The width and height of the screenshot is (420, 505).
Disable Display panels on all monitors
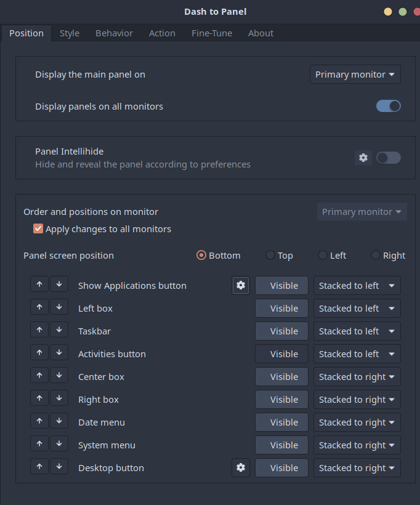(388, 105)
